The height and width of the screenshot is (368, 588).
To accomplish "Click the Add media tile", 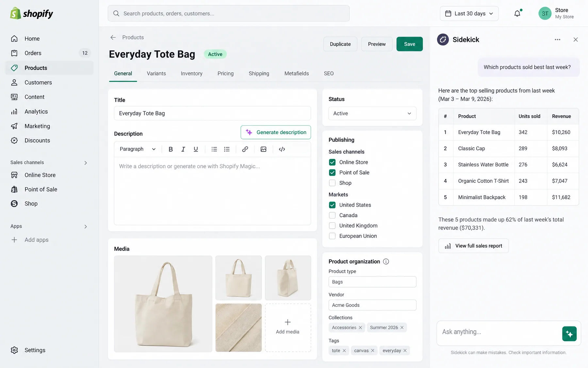I will (x=288, y=327).
